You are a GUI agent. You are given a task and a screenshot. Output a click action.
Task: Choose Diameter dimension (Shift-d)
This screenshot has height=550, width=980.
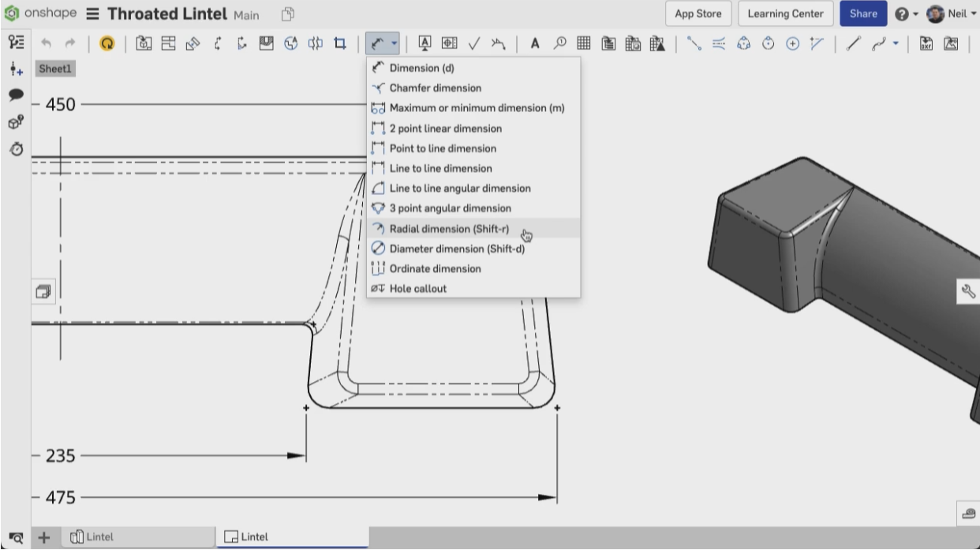click(x=473, y=249)
